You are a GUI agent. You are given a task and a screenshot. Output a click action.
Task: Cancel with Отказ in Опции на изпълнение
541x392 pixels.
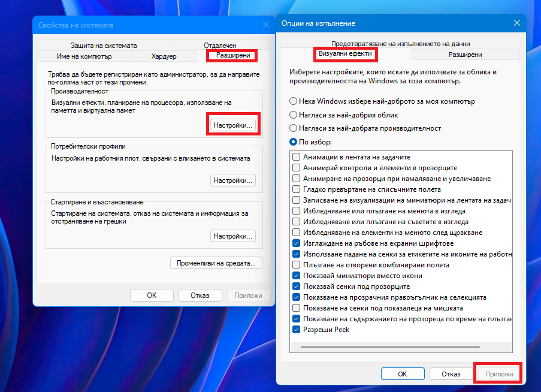[451, 373]
